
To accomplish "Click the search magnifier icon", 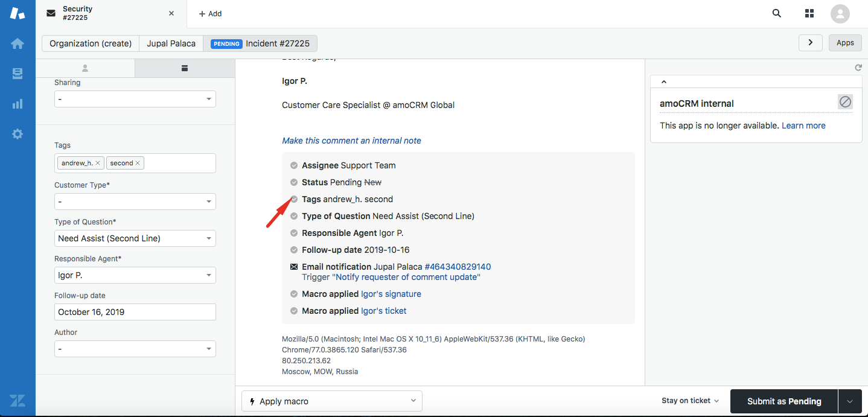I will tap(777, 13).
